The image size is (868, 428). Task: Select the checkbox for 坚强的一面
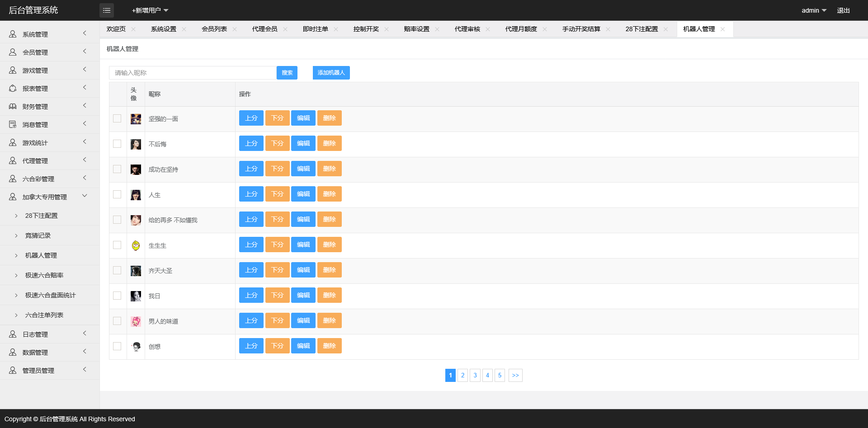pos(117,118)
